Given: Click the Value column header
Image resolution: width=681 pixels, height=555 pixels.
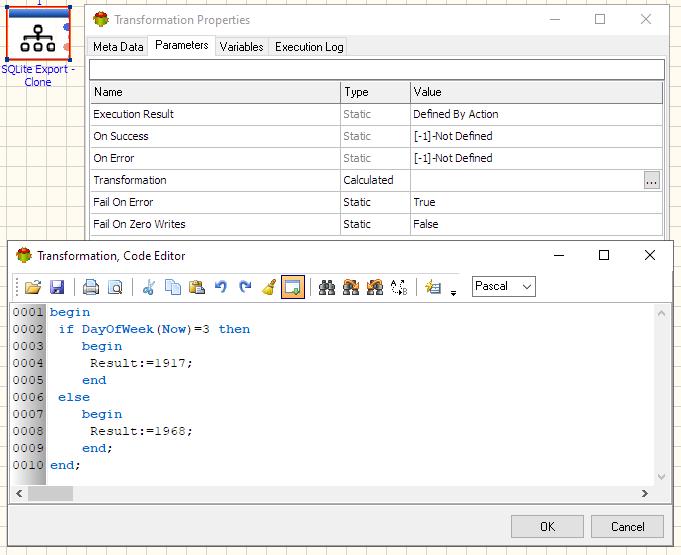Looking at the screenshot, I should 536,92.
